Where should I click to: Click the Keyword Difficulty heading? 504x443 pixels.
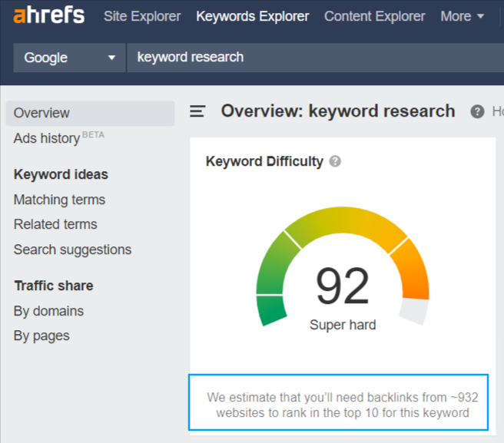click(x=264, y=161)
